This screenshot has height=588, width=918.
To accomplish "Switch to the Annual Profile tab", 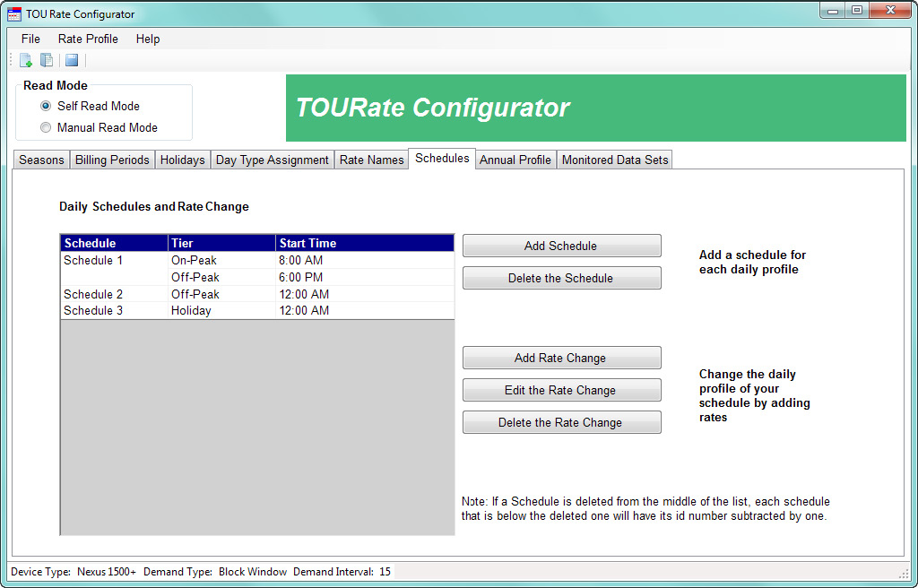I will [x=515, y=160].
